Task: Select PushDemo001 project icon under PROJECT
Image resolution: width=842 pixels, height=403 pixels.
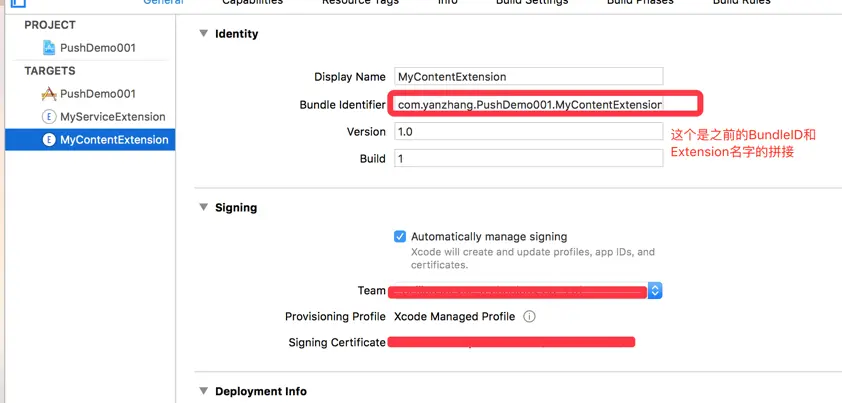Action: [49, 48]
